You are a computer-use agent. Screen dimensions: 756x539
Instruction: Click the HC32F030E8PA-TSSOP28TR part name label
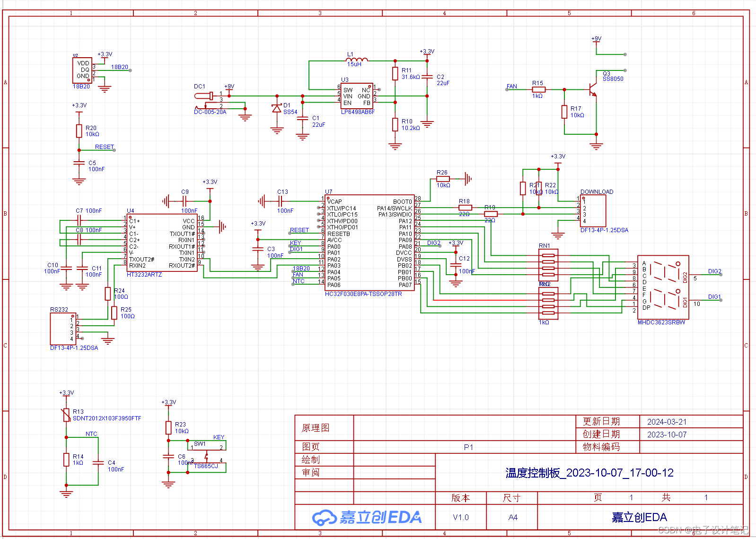(x=363, y=294)
